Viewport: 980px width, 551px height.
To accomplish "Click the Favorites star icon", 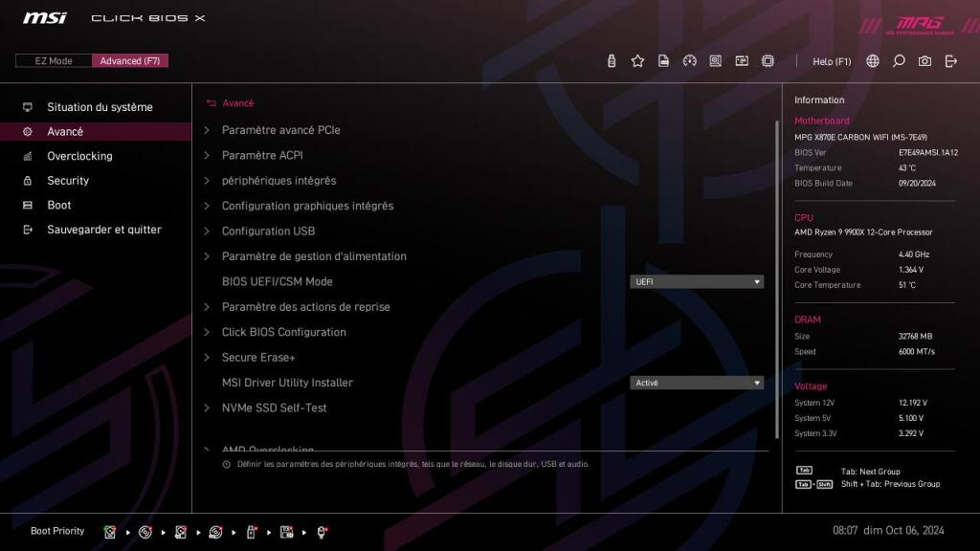I will pos(637,60).
